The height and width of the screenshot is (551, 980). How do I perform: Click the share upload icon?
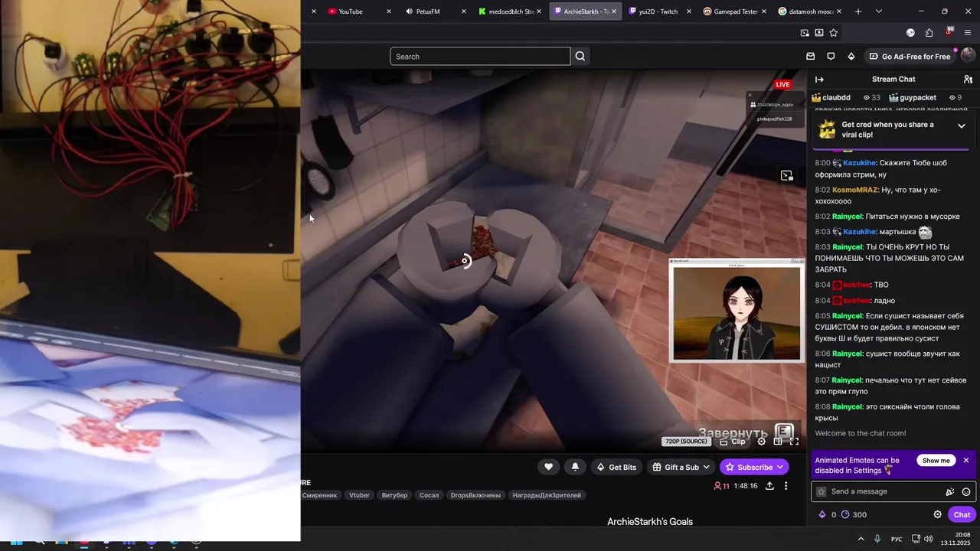(x=769, y=486)
